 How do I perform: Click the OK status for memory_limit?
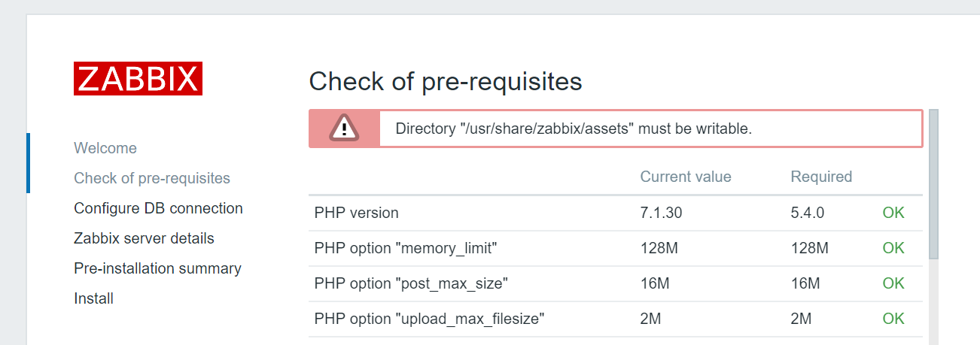click(893, 248)
